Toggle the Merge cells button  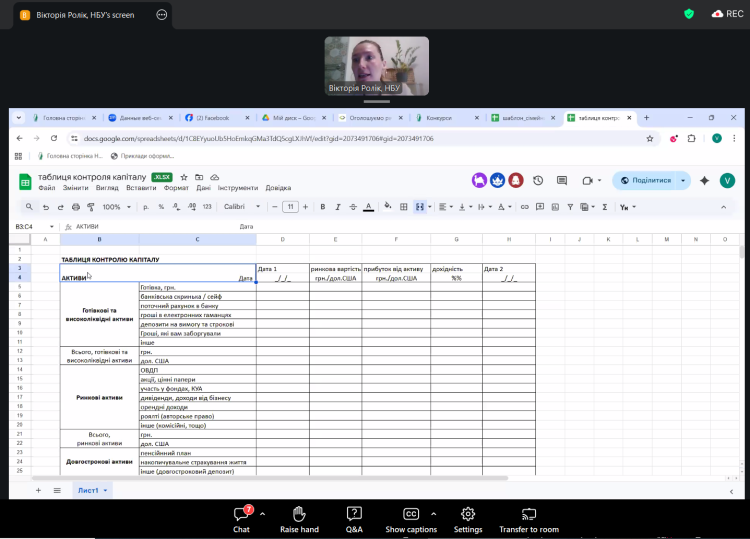[x=420, y=207]
